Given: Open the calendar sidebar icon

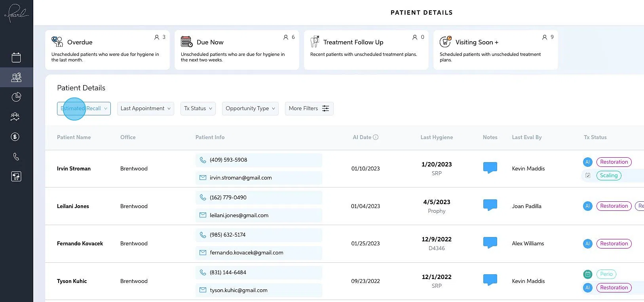Looking at the screenshot, I should pyautogui.click(x=16, y=57).
